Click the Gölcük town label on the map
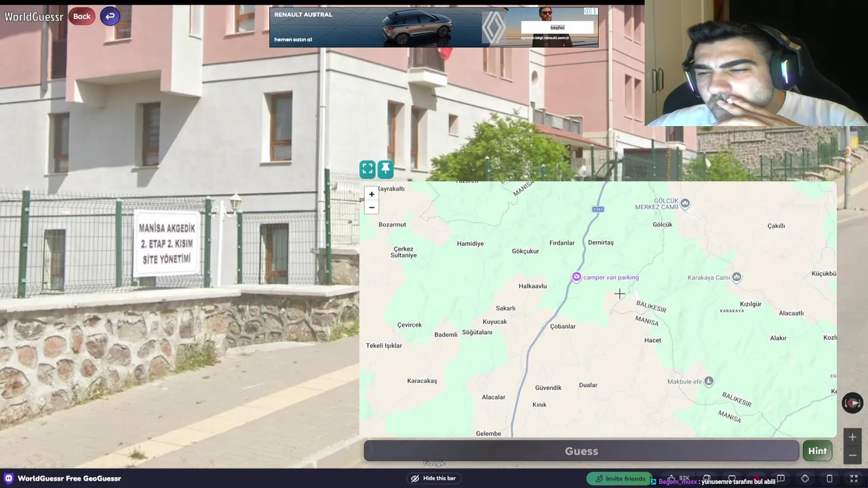 (662, 225)
